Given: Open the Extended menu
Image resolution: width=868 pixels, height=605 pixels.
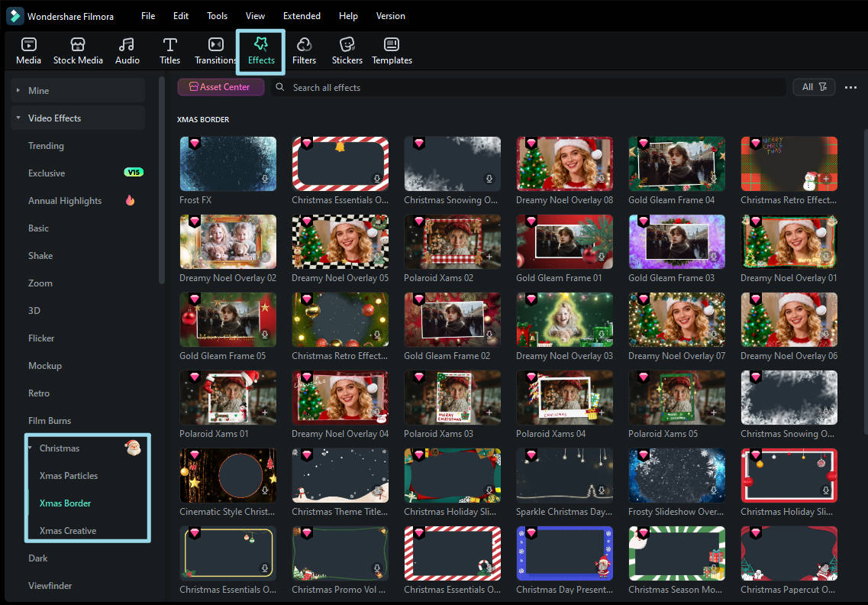Looking at the screenshot, I should (302, 16).
